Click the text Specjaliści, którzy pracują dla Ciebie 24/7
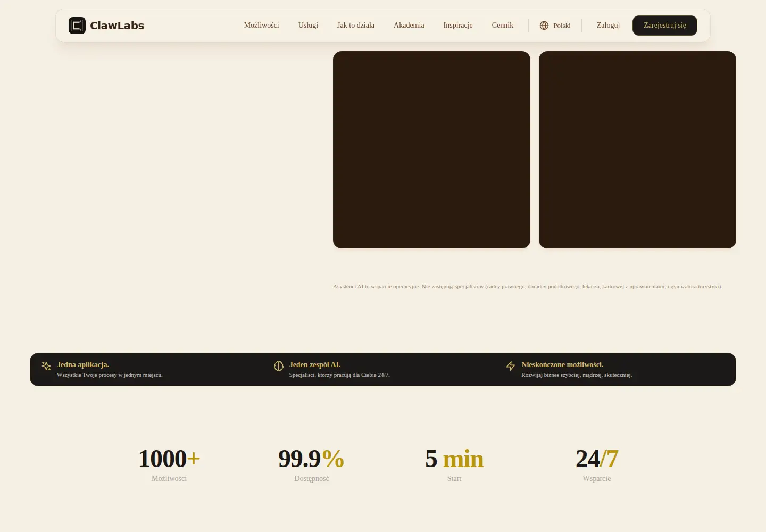The height and width of the screenshot is (532, 766). (339, 375)
